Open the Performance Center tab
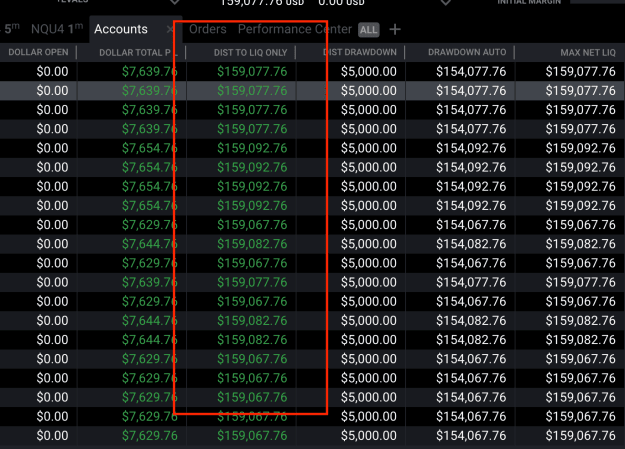The height and width of the screenshot is (449, 625). pos(295,29)
